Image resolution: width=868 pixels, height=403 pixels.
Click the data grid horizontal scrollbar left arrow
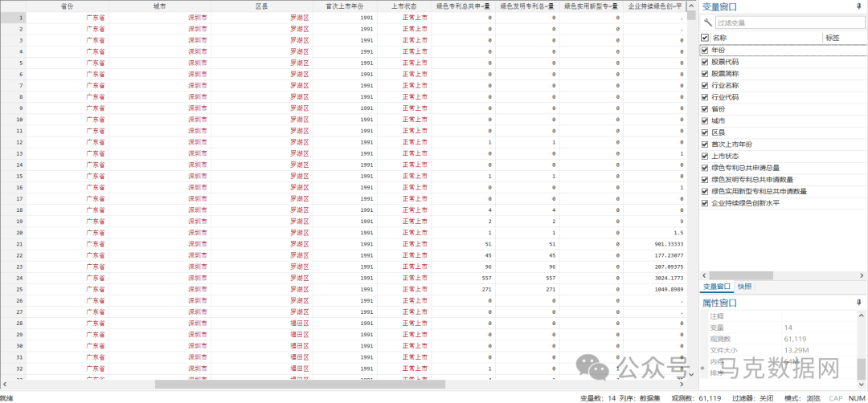coord(5,384)
